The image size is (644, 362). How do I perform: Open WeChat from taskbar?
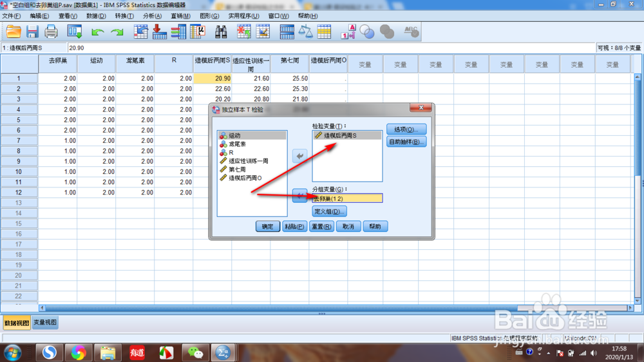(195, 353)
